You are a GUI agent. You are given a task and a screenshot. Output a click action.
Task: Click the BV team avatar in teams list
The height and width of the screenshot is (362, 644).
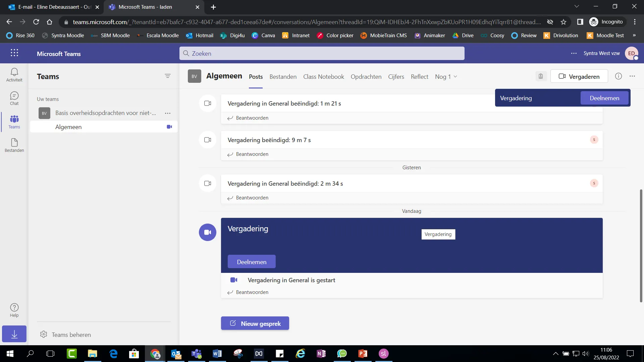44,113
